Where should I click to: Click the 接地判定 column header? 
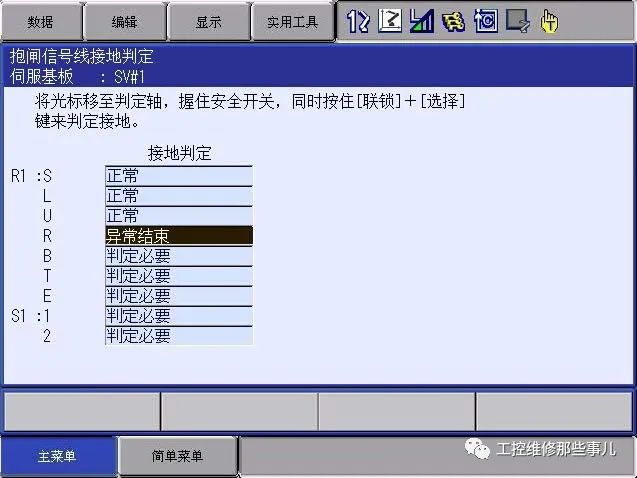[179, 153]
